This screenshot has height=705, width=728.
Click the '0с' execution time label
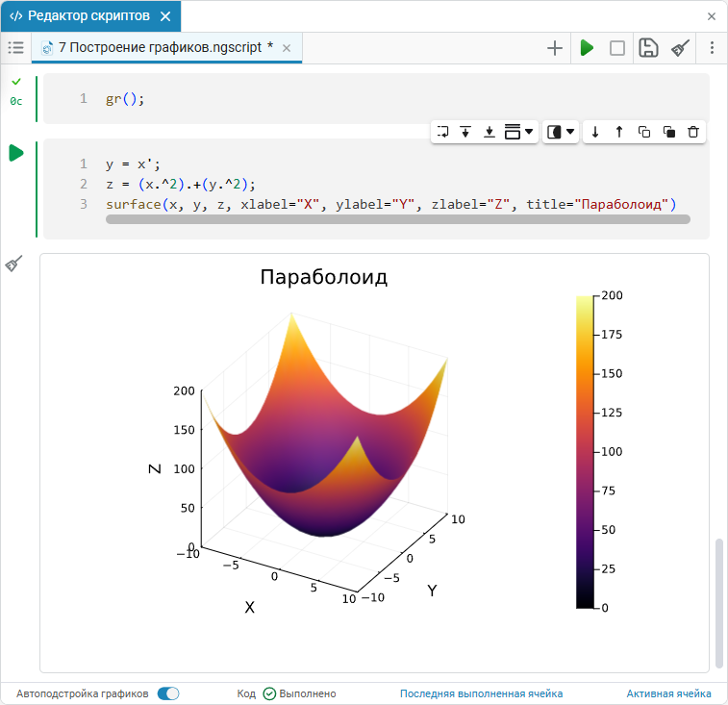click(x=15, y=101)
